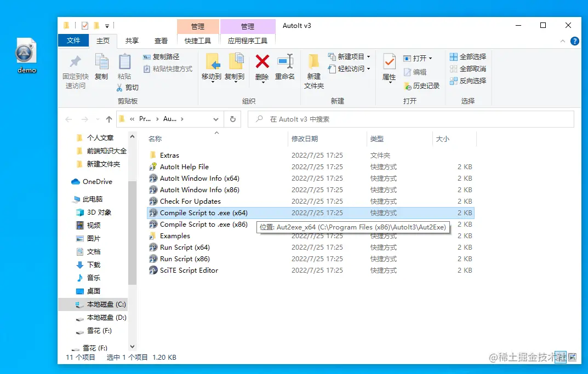Click the 粘贴 (Paste) icon

[125, 66]
